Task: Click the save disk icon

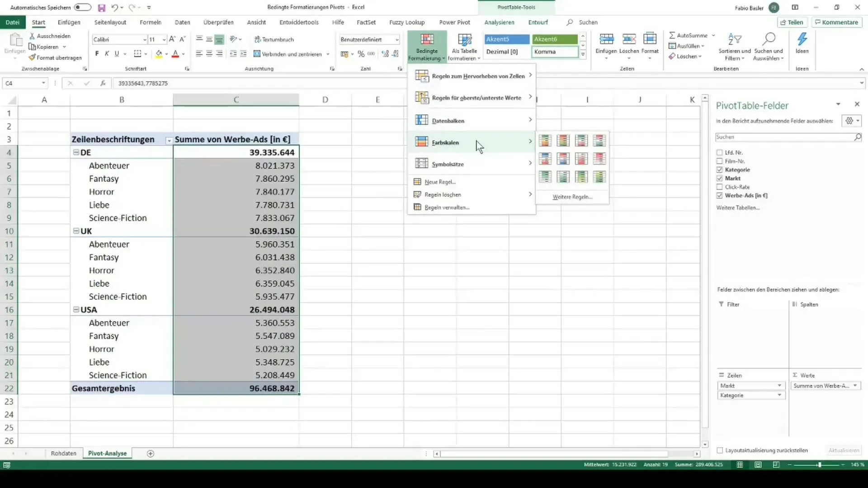Action: click(x=102, y=8)
